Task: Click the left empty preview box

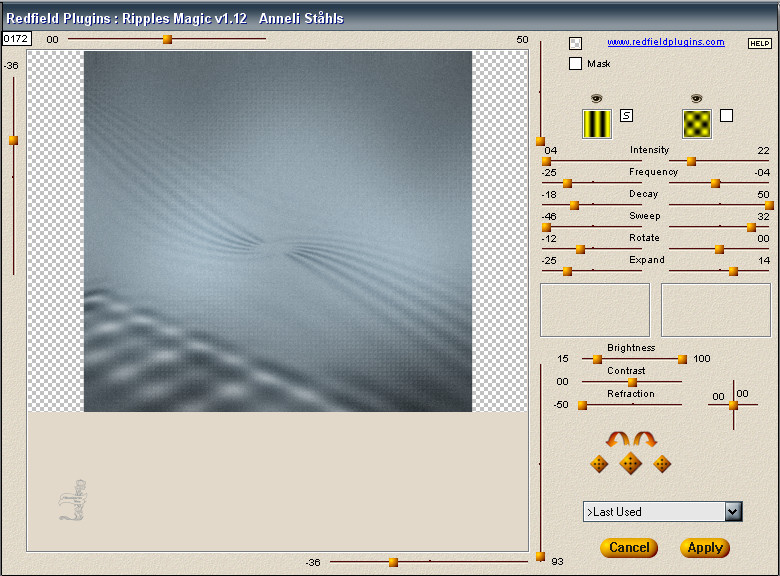Action: pos(595,310)
